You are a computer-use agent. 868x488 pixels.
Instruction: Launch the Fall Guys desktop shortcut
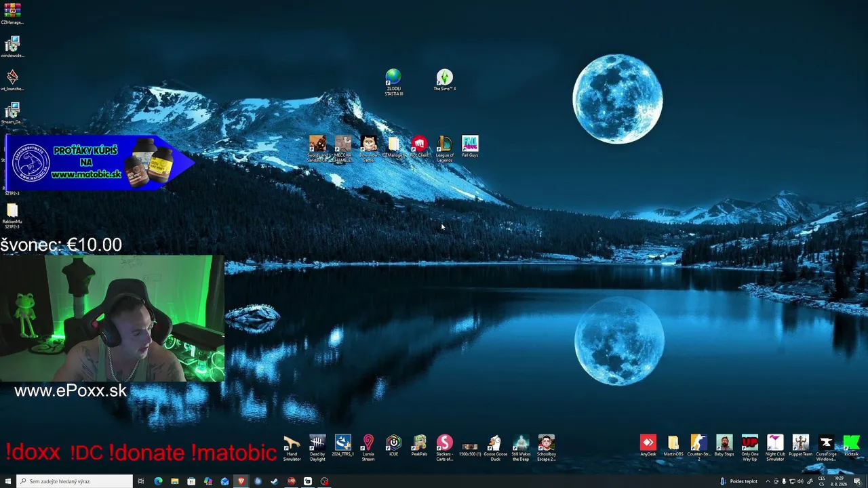click(x=470, y=146)
